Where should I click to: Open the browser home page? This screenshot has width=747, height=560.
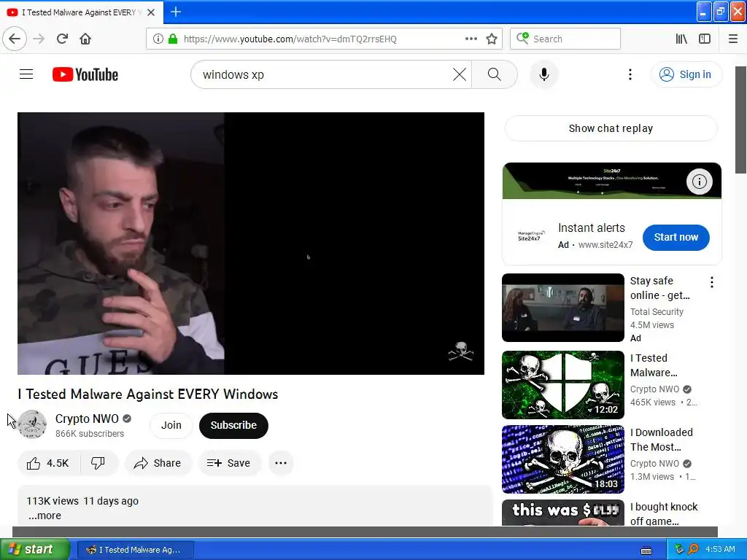[x=85, y=39]
